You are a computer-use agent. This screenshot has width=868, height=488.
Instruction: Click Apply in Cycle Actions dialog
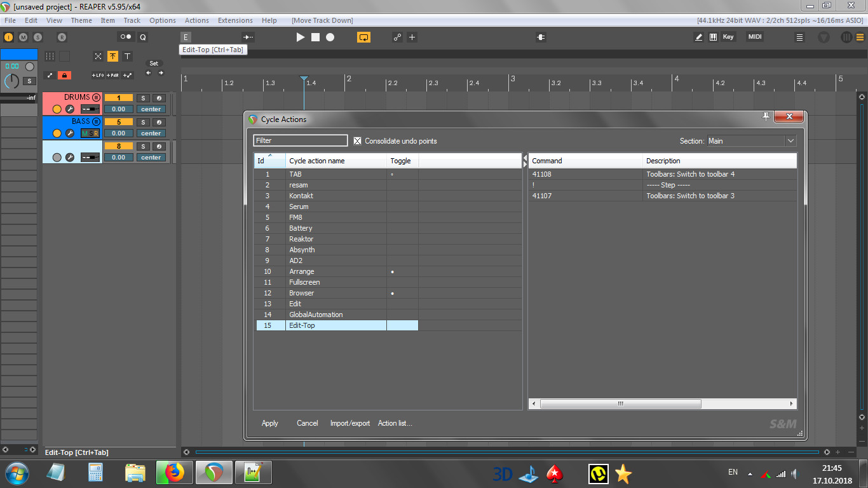pyautogui.click(x=270, y=423)
